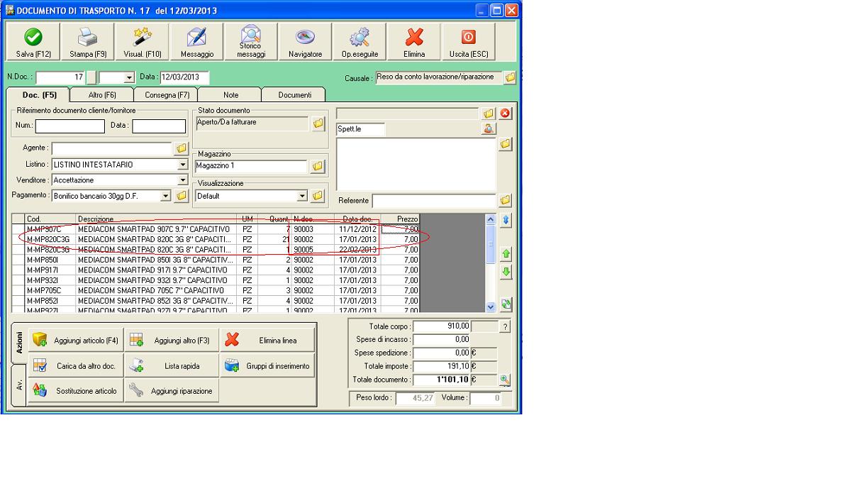Click Riferimento Data input field
The image size is (868, 491).
(159, 126)
